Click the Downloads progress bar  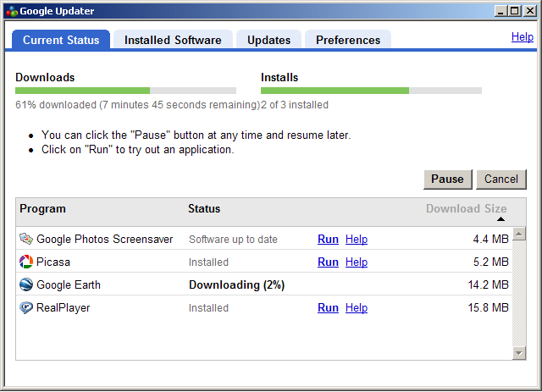125,91
